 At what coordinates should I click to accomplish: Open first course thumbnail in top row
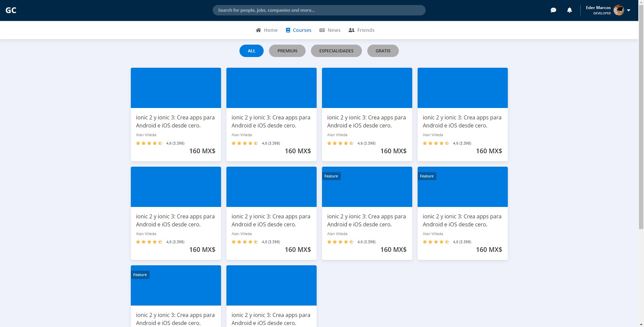176,88
